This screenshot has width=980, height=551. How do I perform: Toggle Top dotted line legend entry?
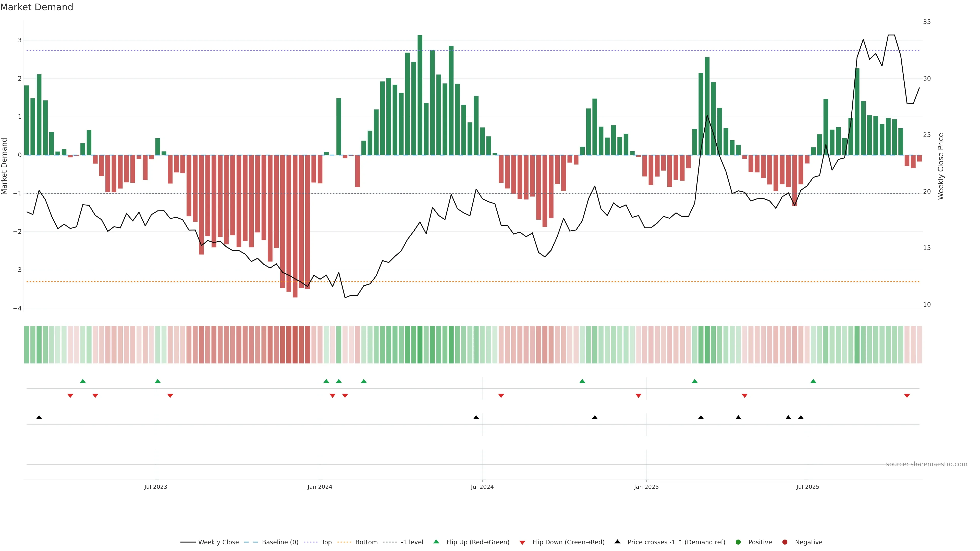[326, 542]
